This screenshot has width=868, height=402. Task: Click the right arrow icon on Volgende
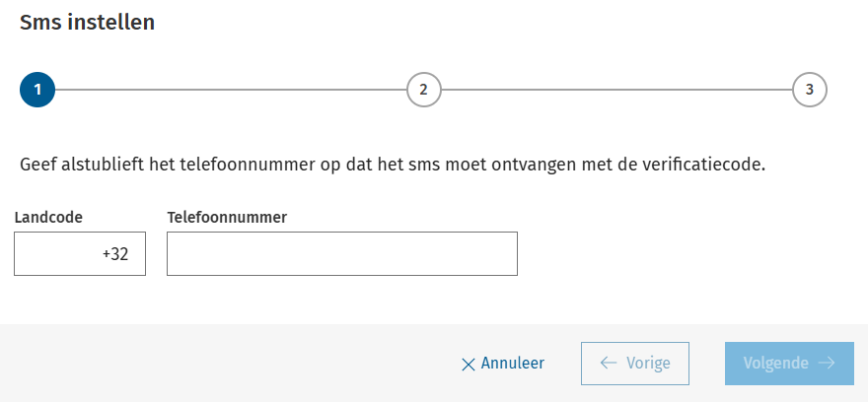tap(827, 364)
